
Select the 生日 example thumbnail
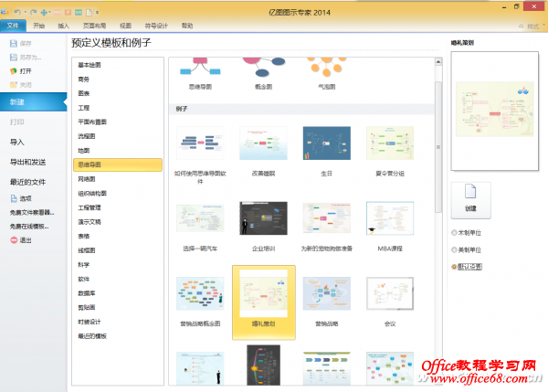coord(327,143)
